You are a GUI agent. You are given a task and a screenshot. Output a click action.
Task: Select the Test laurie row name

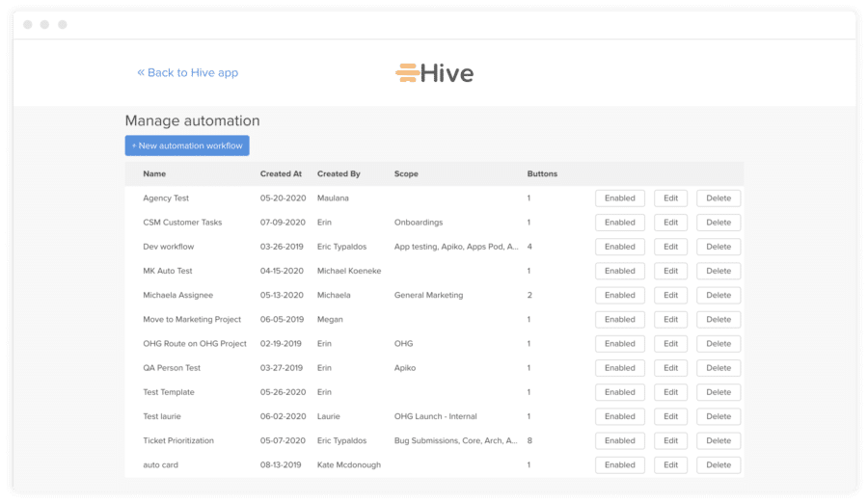click(162, 416)
